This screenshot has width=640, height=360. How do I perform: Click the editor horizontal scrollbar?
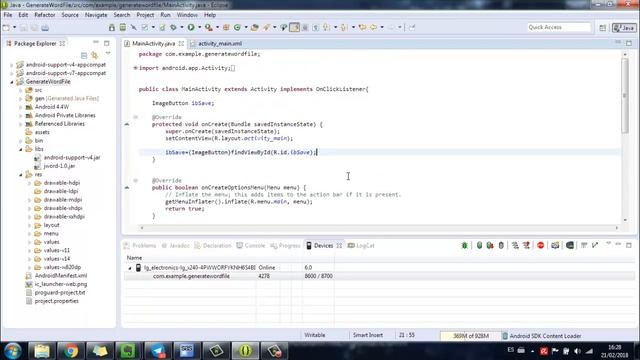coord(380,228)
